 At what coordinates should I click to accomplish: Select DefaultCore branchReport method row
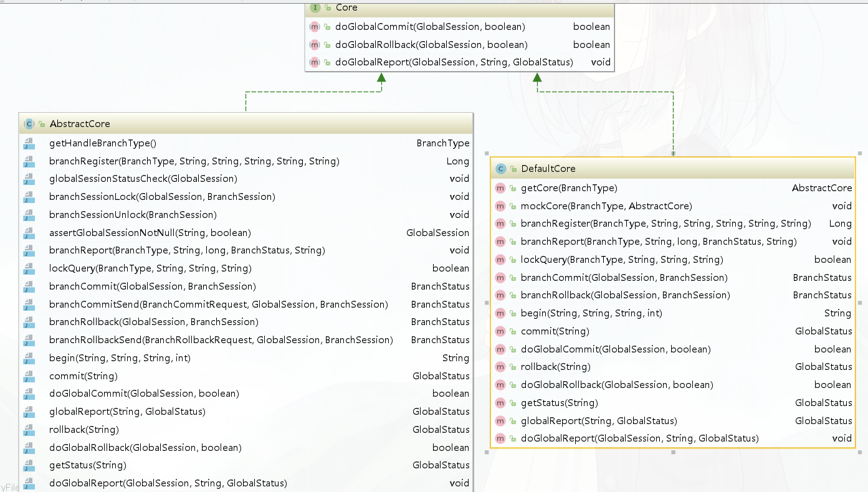[x=673, y=242]
